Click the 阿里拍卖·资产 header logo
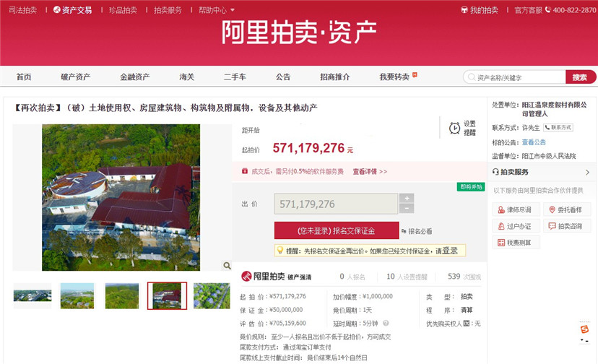 298,32
